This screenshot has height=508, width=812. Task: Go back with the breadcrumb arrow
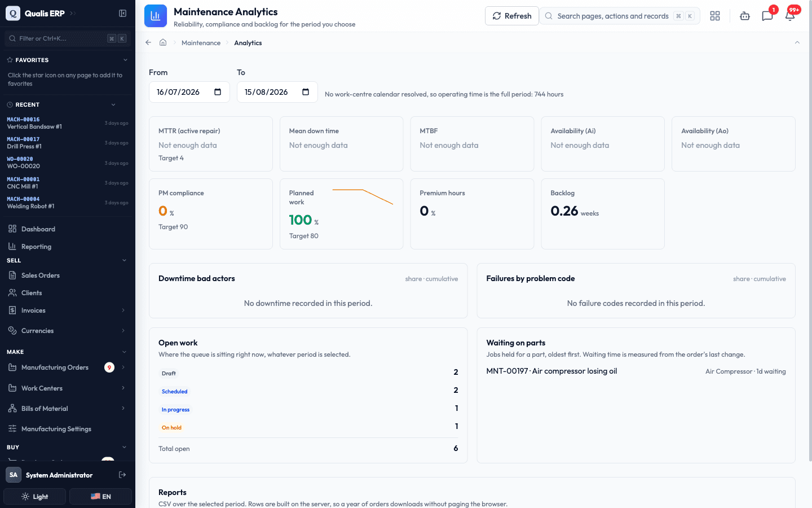pyautogui.click(x=148, y=42)
